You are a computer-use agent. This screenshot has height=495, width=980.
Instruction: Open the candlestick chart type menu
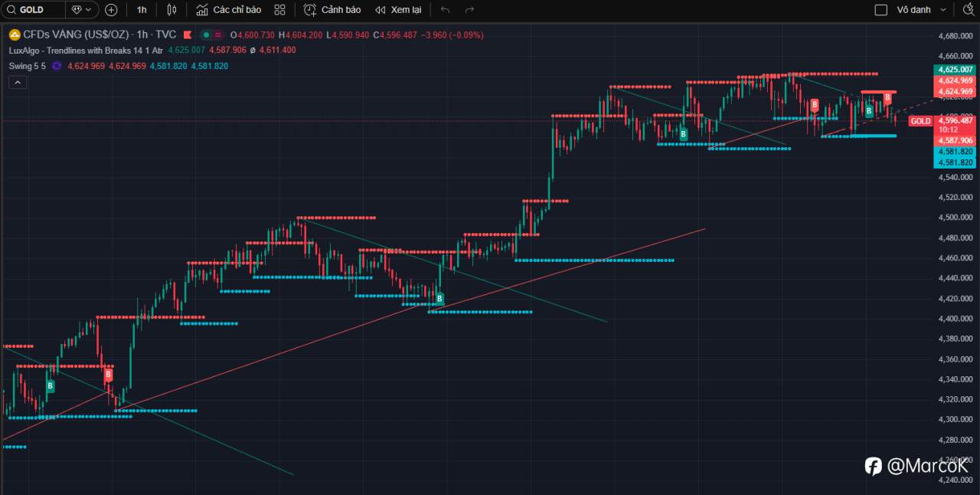171,10
